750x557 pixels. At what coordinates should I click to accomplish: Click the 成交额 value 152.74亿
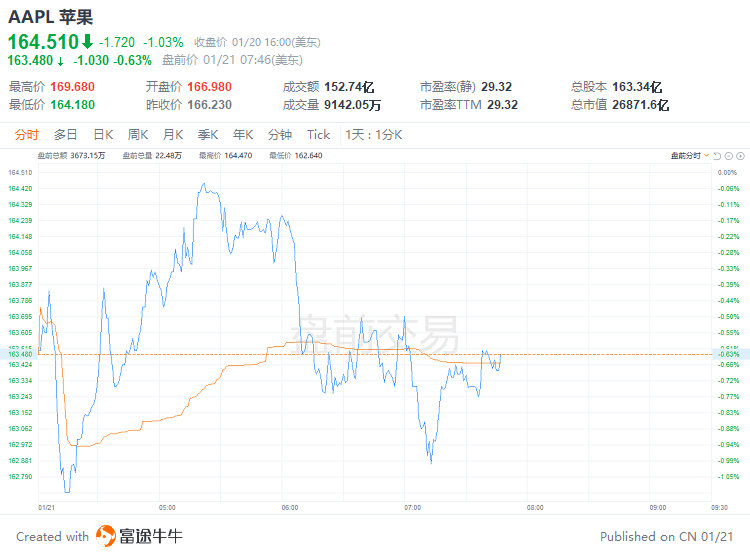coord(349,87)
